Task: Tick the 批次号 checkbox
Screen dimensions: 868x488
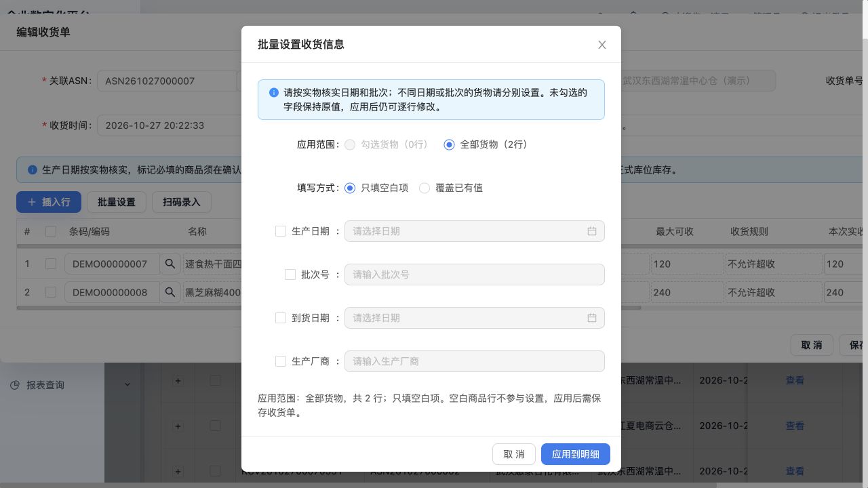Action: (290, 274)
